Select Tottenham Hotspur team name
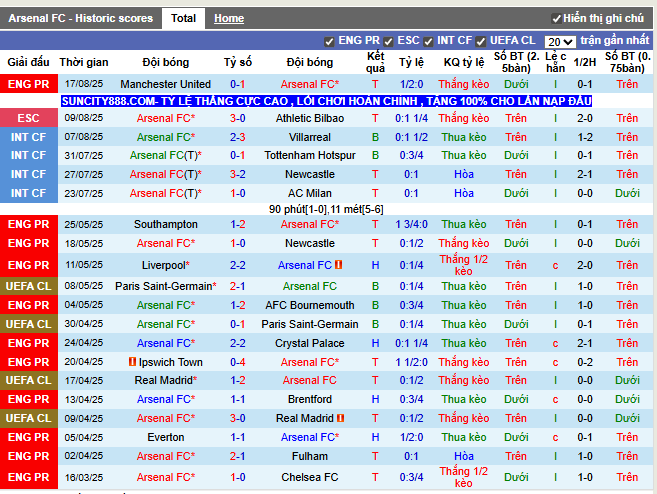 pos(310,155)
